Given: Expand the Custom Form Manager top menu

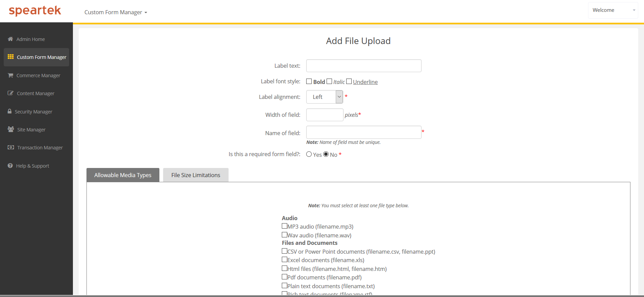Looking at the screenshot, I should click(116, 12).
